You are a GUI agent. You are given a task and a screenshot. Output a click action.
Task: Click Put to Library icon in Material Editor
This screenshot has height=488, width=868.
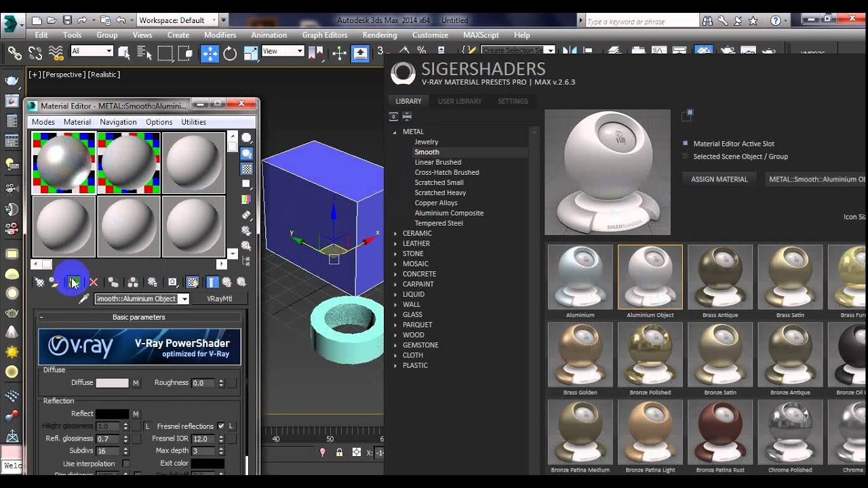[x=153, y=282]
